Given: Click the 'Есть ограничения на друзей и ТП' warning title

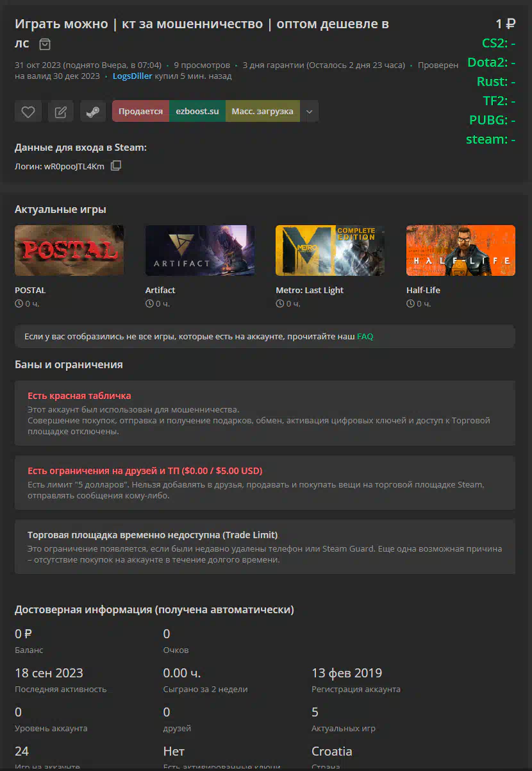Looking at the screenshot, I should 145,471.
